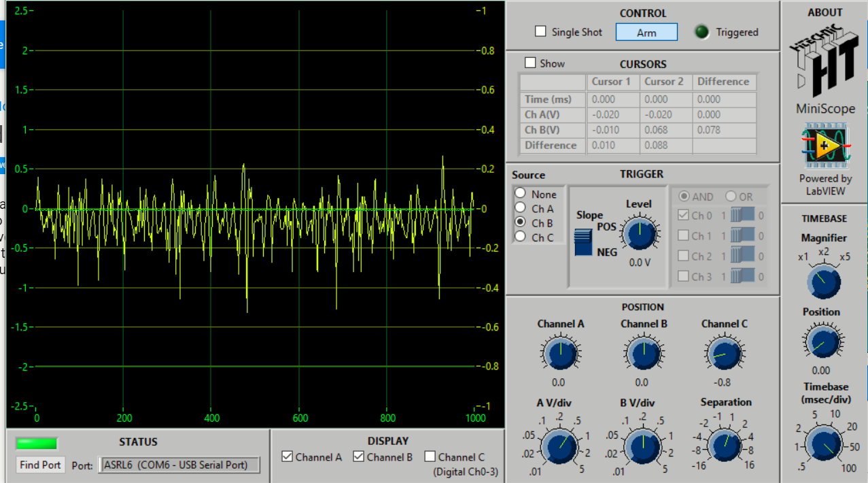
Task: Select Ch C as trigger source
Action: [521, 237]
